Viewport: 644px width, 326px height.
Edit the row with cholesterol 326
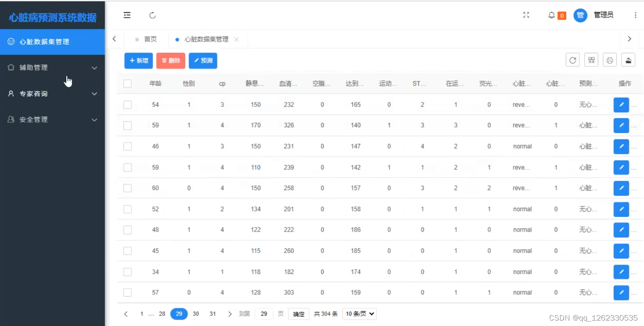(621, 125)
